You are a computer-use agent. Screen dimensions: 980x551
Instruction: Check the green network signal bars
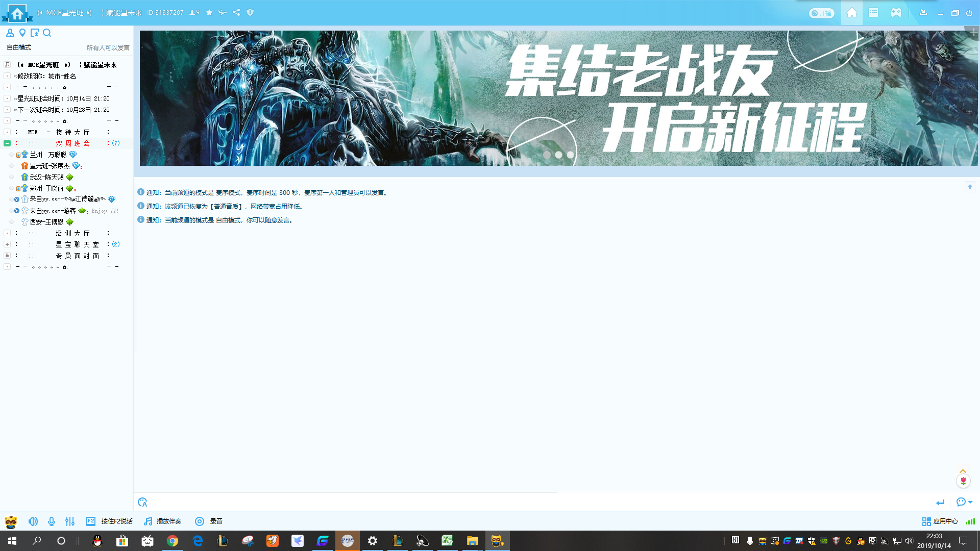[970, 521]
